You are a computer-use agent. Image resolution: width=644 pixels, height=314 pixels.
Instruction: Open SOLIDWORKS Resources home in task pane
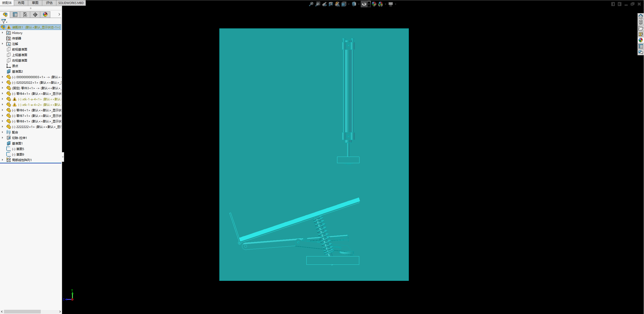point(641,16)
